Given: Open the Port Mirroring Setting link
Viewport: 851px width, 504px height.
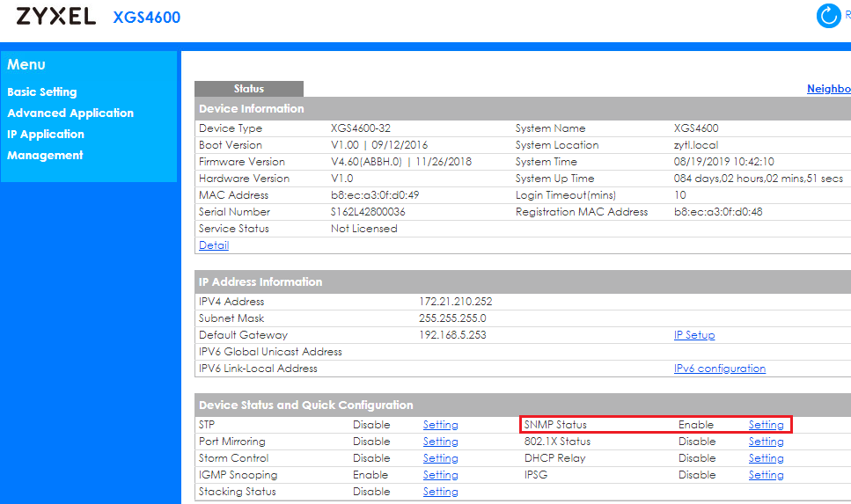Looking at the screenshot, I should click(440, 442).
